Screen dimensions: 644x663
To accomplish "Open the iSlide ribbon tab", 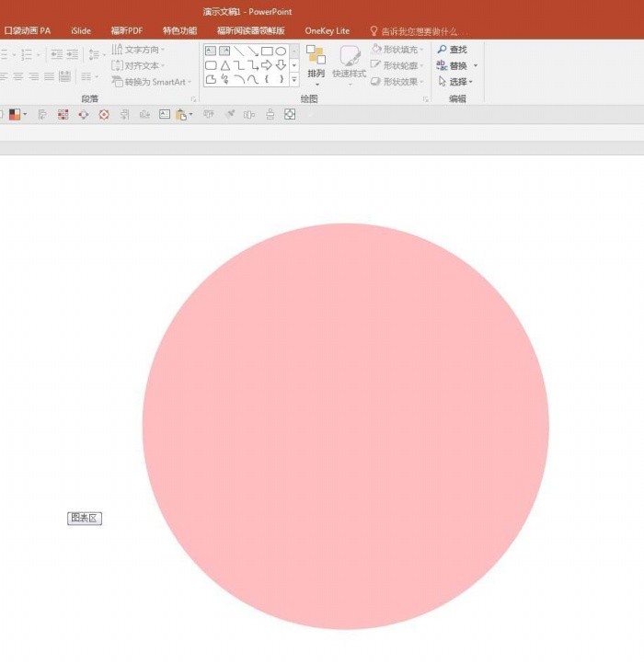I will pyautogui.click(x=81, y=31).
